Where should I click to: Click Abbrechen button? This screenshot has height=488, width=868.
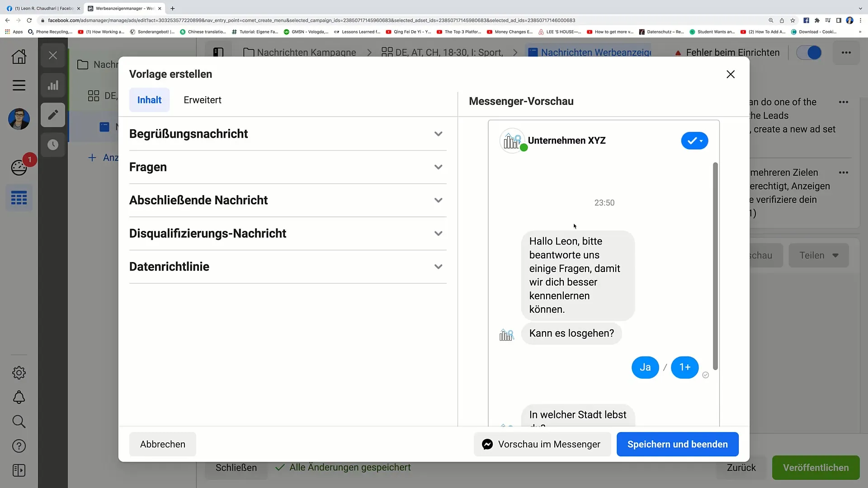click(163, 444)
